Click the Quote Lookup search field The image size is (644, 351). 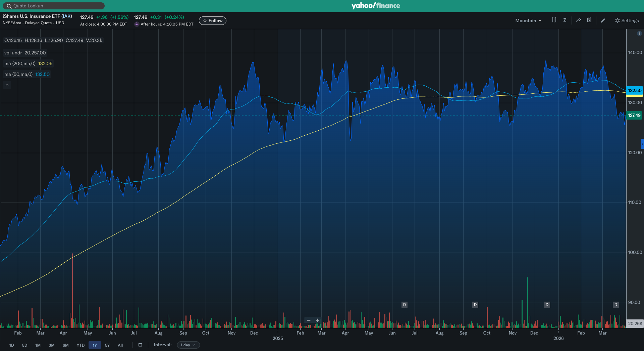click(x=54, y=6)
